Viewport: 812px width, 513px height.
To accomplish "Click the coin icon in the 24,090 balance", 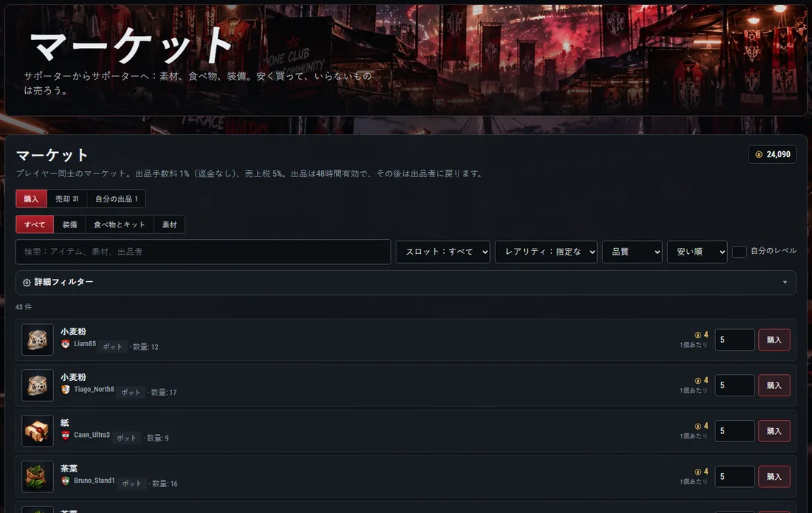I will 759,154.
